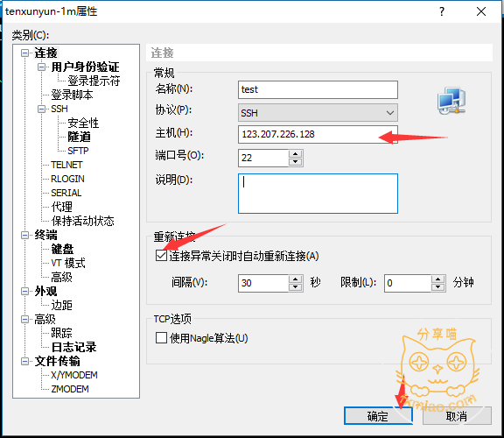The width and height of the screenshot is (504, 438).
Task: Toggle auto reconnect on abnormal close checkbox
Action: 161,256
